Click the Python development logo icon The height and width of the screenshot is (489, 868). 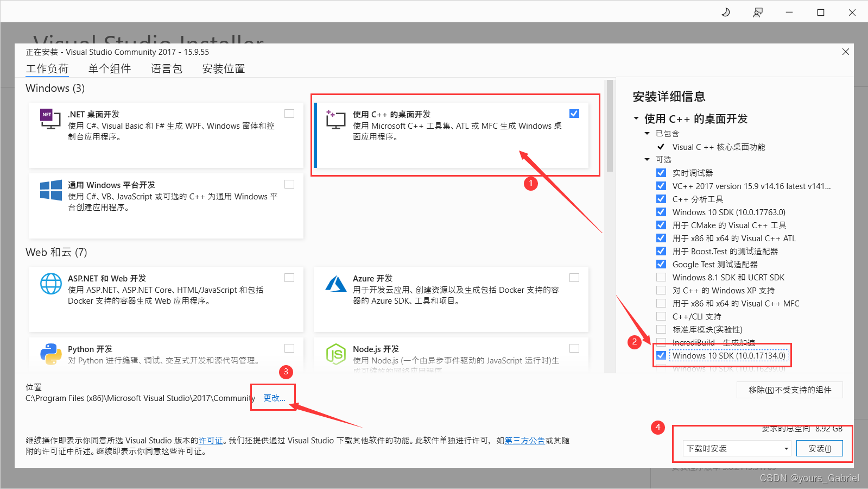tap(50, 354)
